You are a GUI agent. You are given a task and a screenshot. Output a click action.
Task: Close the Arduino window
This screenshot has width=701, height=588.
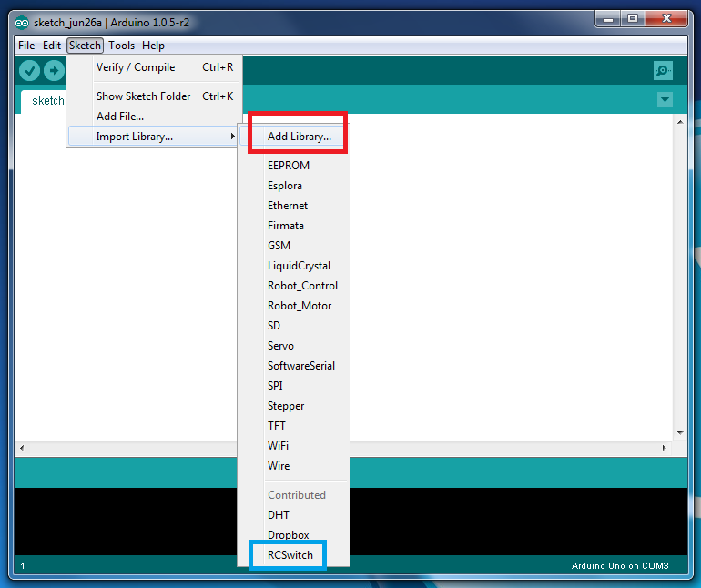[x=666, y=19]
